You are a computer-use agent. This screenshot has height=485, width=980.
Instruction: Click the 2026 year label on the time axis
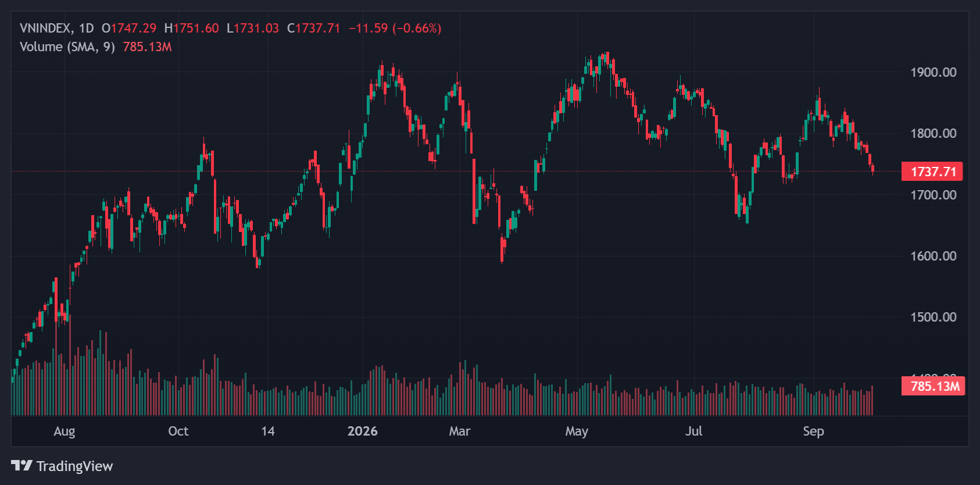pos(362,431)
